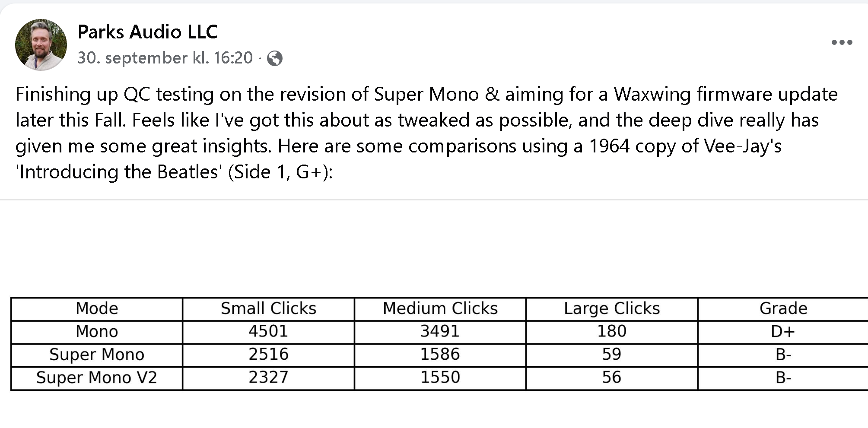The image size is (868, 428).
Task: Select the Super Mono V2 row label
Action: (x=97, y=378)
